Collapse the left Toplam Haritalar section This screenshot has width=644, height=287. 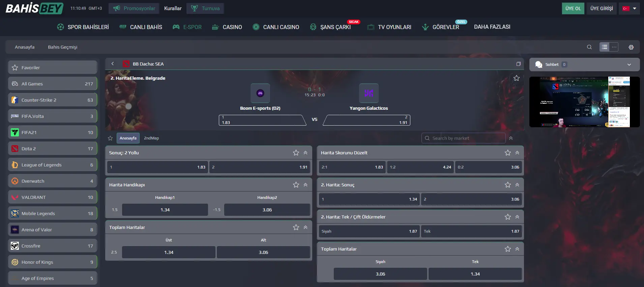[305, 227]
